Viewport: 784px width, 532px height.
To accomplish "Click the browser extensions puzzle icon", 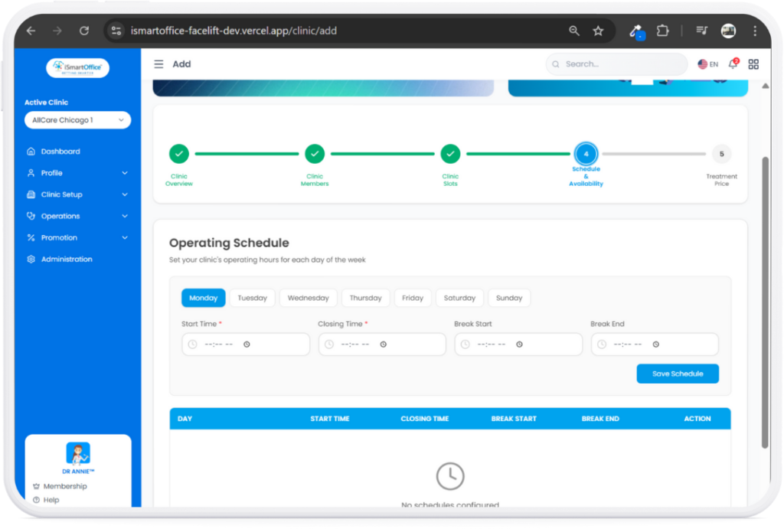I will [x=663, y=31].
